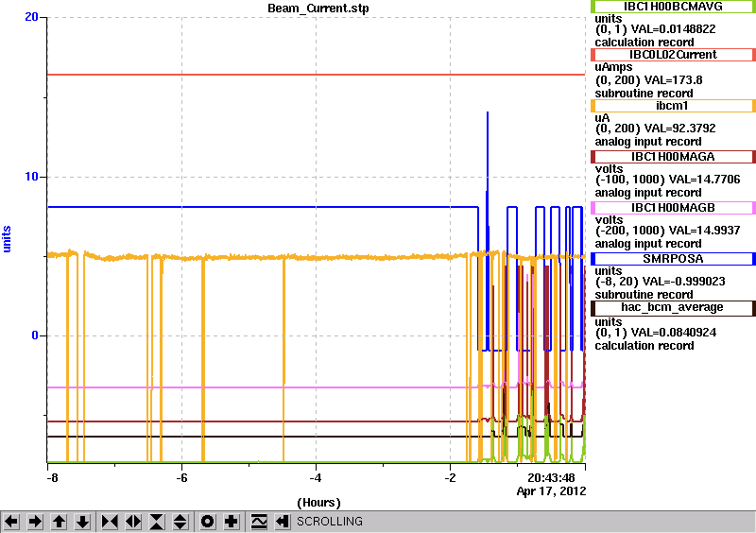This screenshot has width=756, height=533.
Task: Select the IBC1H00BCMAVG legend entry
Action: tap(673, 7)
